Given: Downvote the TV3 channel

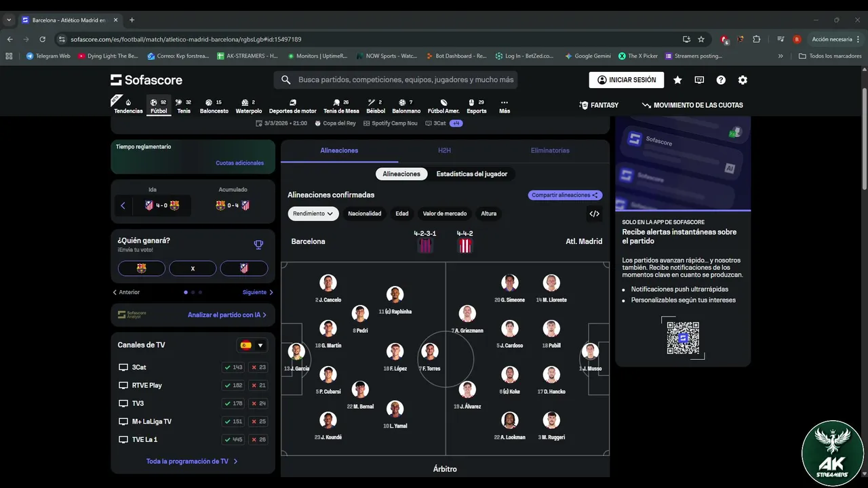Looking at the screenshot, I should 258,403.
